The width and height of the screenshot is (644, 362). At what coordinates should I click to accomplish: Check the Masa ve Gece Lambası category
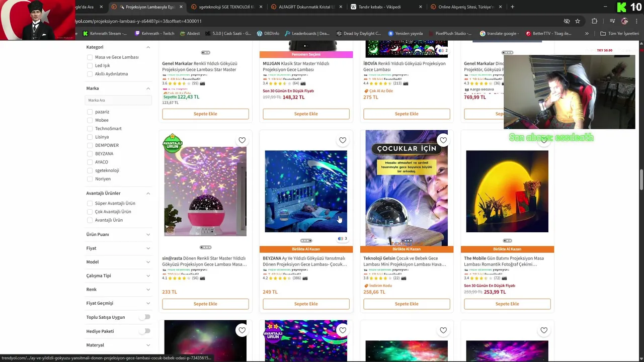point(90,57)
